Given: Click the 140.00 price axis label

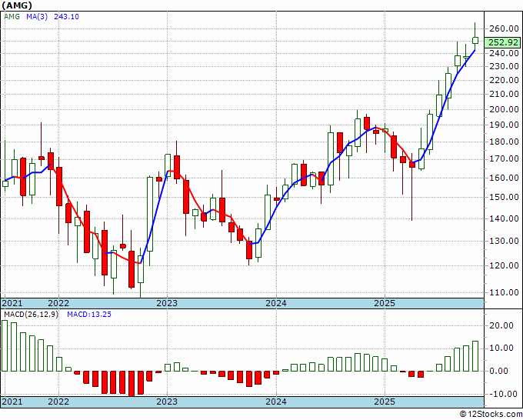Looking at the screenshot, I should 504,218.
